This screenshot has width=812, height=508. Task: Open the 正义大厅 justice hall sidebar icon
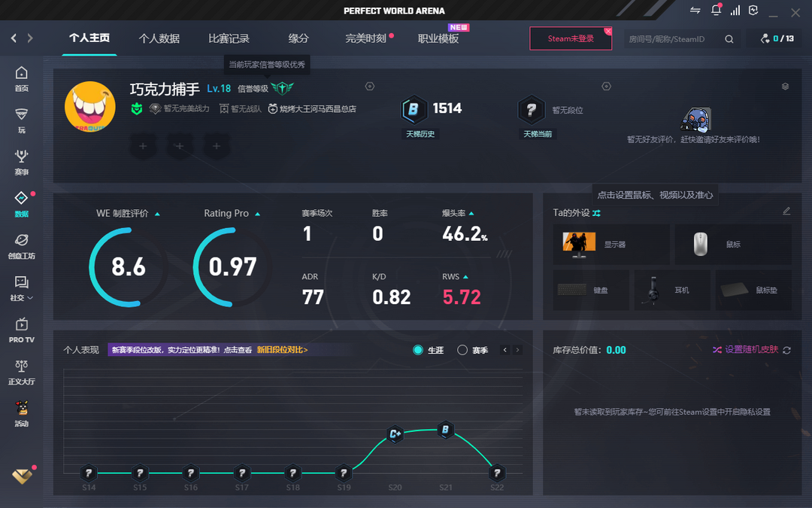pyautogui.click(x=21, y=373)
